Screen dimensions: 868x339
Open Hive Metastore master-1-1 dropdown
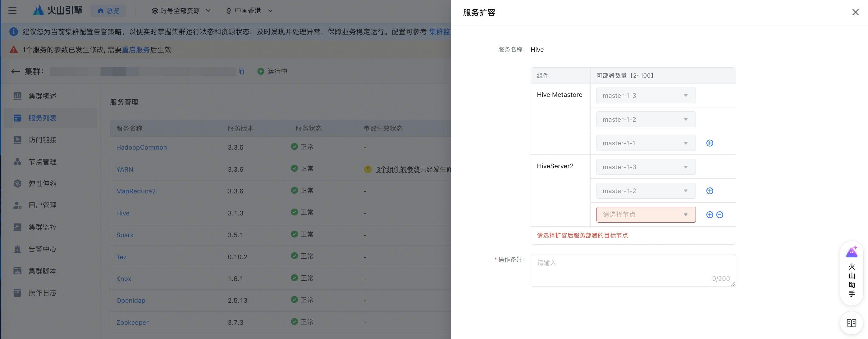click(x=646, y=143)
